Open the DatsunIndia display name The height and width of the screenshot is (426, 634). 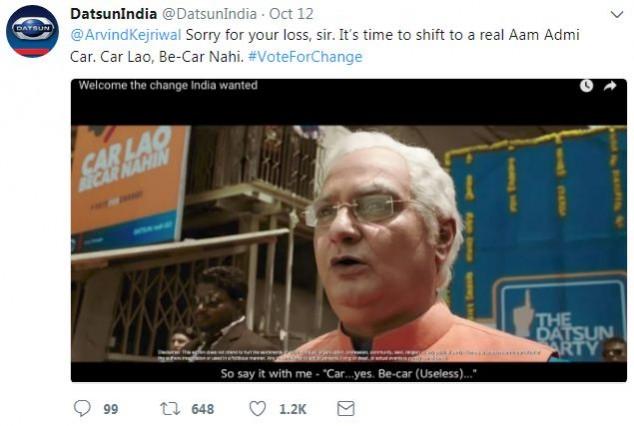[x=114, y=14]
